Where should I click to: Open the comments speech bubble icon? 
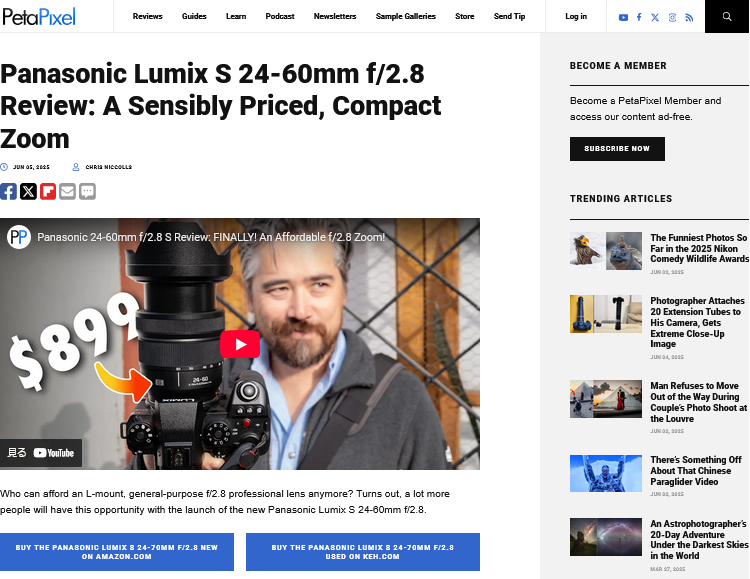[x=87, y=191]
